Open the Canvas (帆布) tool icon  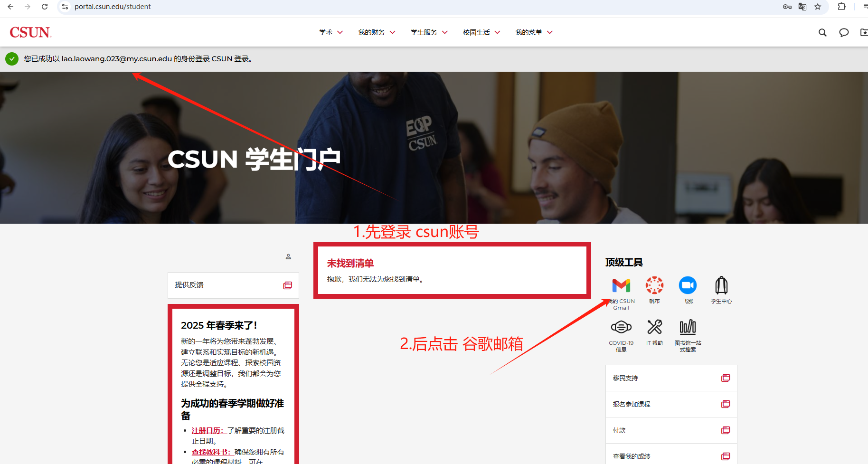(x=654, y=286)
